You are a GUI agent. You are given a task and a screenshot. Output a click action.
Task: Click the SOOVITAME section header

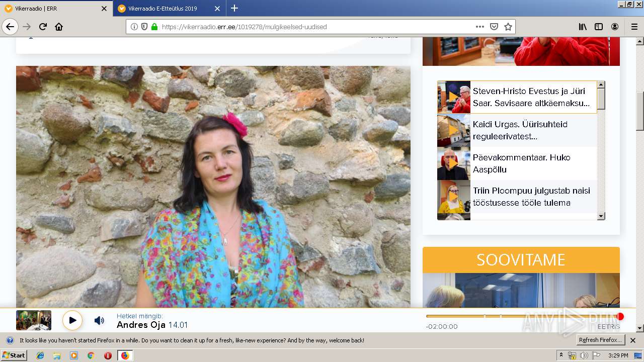pyautogui.click(x=521, y=260)
